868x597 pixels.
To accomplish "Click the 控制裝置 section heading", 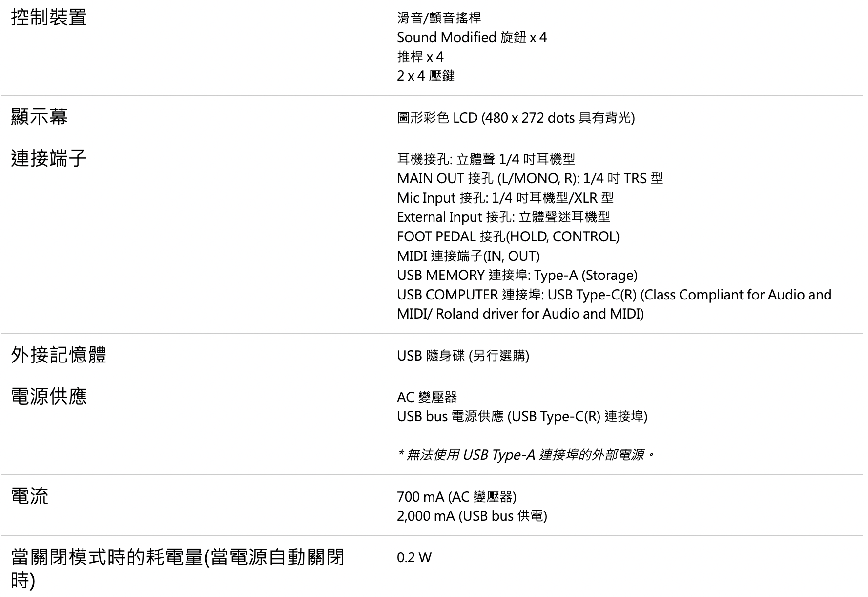I will click(x=49, y=18).
